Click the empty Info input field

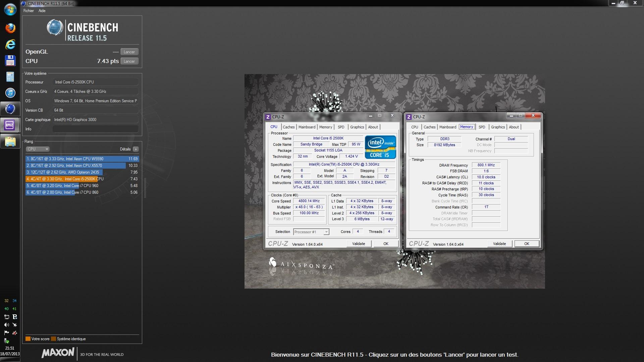pos(96,129)
